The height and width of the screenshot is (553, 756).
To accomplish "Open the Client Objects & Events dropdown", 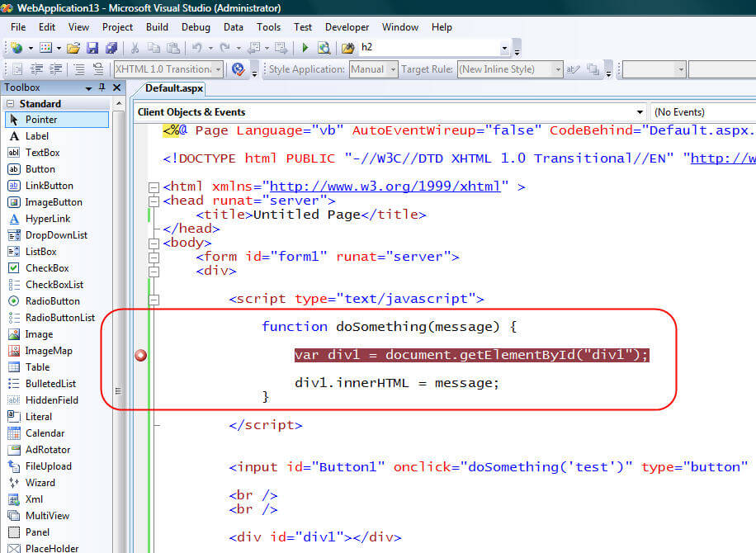I will (640, 112).
